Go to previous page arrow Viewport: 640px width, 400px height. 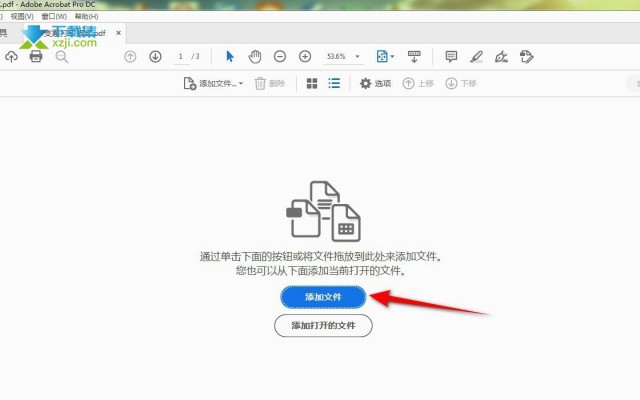[130, 56]
